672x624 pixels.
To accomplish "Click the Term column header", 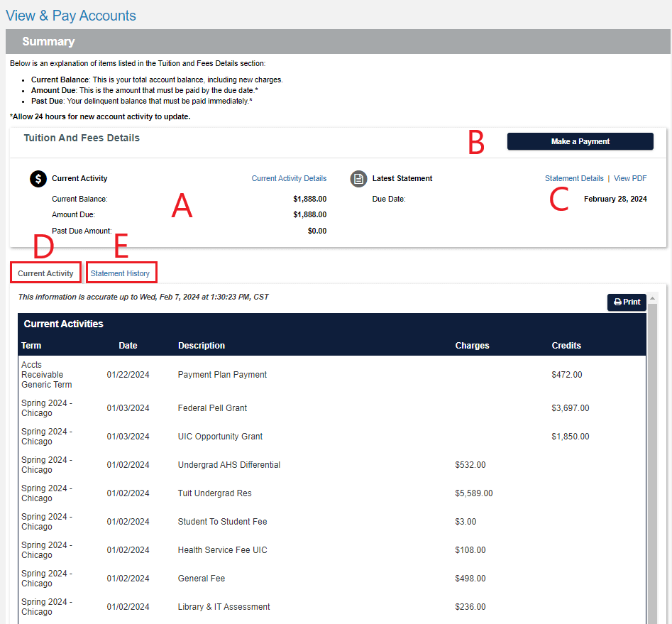I will tap(31, 346).
